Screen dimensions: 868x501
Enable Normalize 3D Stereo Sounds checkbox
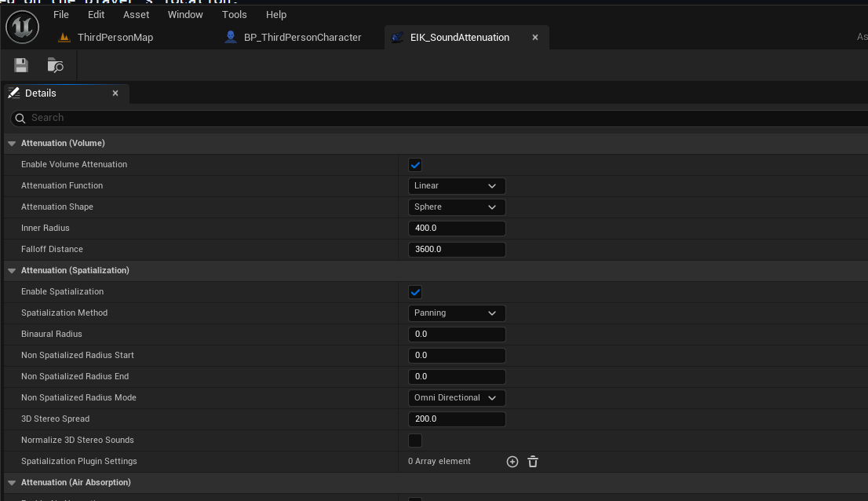coord(415,441)
